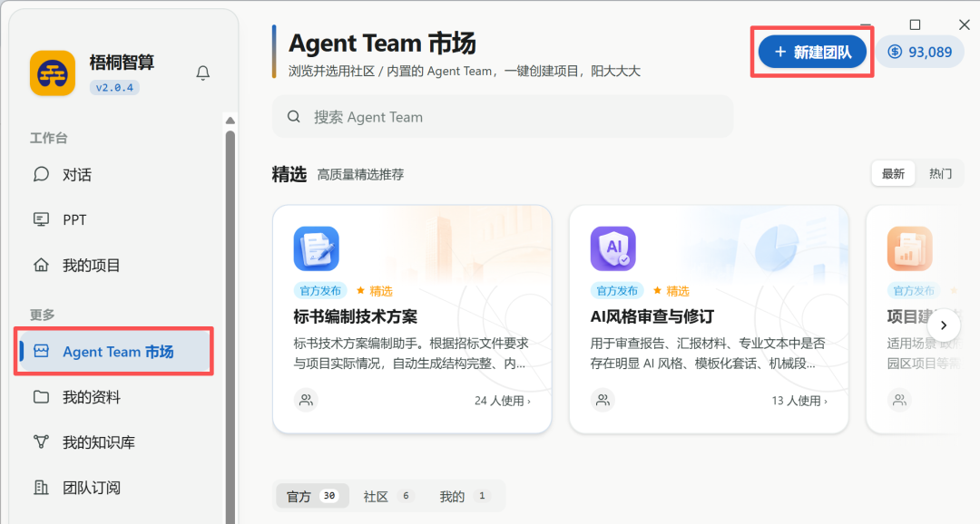
Task: Click the 新建团队 button
Action: point(812,52)
